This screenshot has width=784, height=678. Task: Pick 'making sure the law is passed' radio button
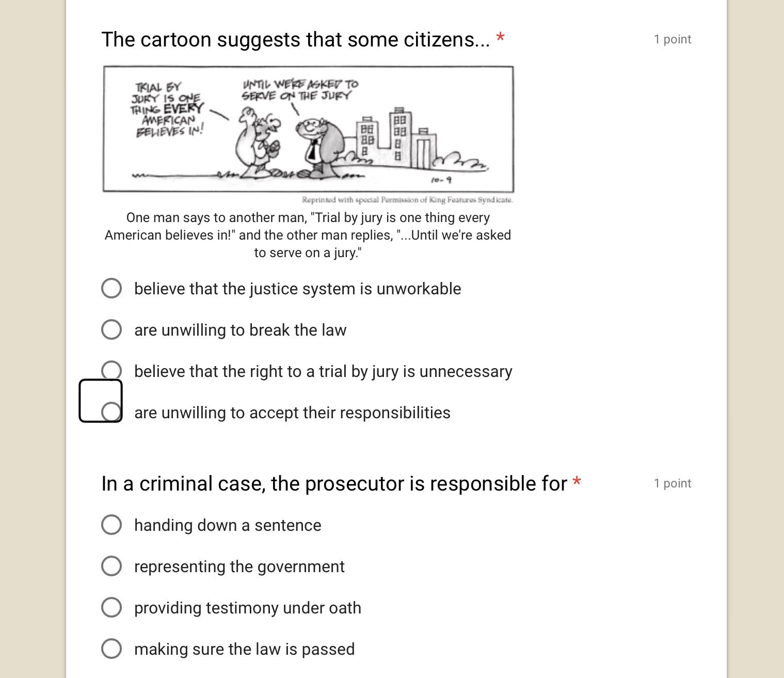(111, 649)
